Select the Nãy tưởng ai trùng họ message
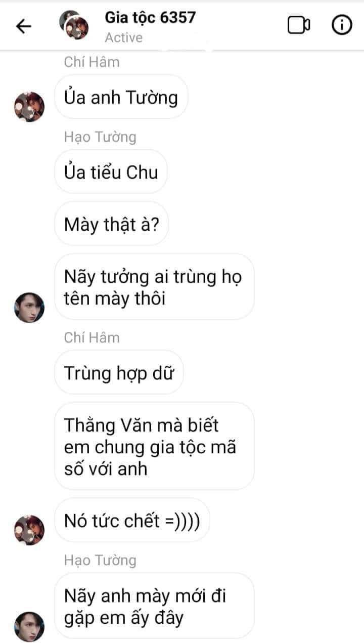Image resolution: width=364 pixels, height=643 pixels. point(154,287)
